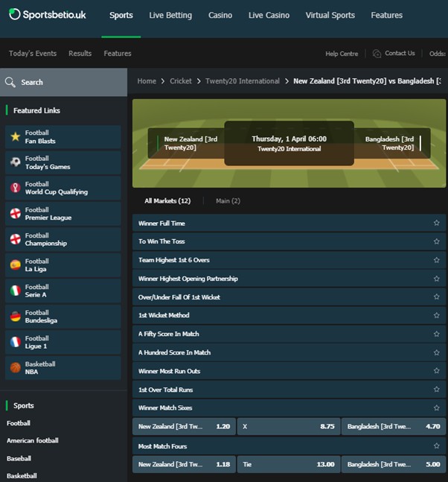Viewport: 448px width, 482px height.
Task: Expand Winner Most Run Outs market
Action: 289,371
